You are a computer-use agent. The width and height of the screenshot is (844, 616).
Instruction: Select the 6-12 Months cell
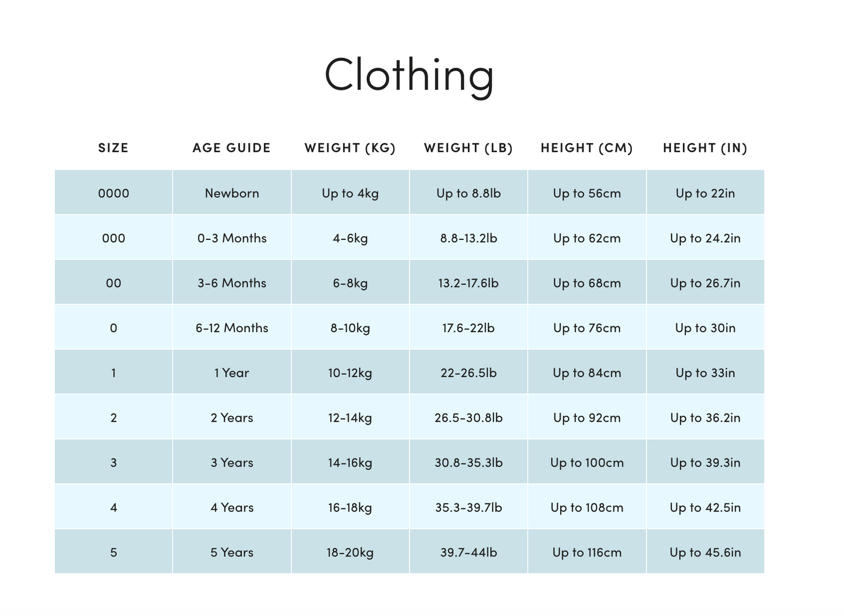click(x=232, y=328)
